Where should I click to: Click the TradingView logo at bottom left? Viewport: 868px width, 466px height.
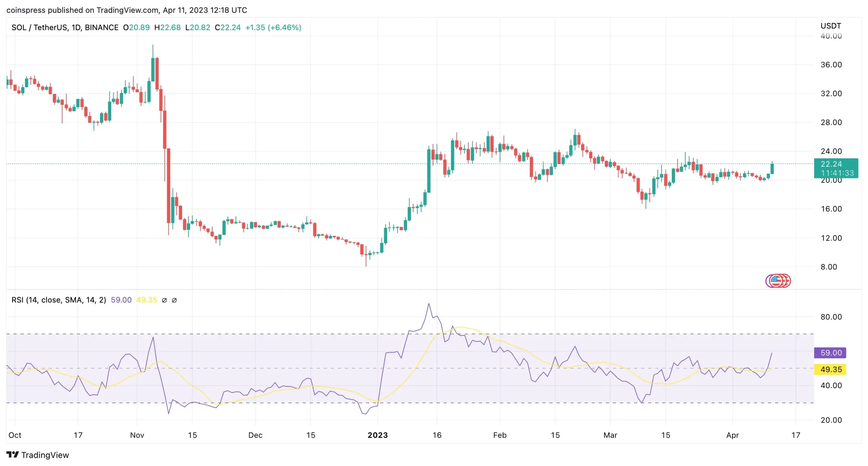(37, 455)
